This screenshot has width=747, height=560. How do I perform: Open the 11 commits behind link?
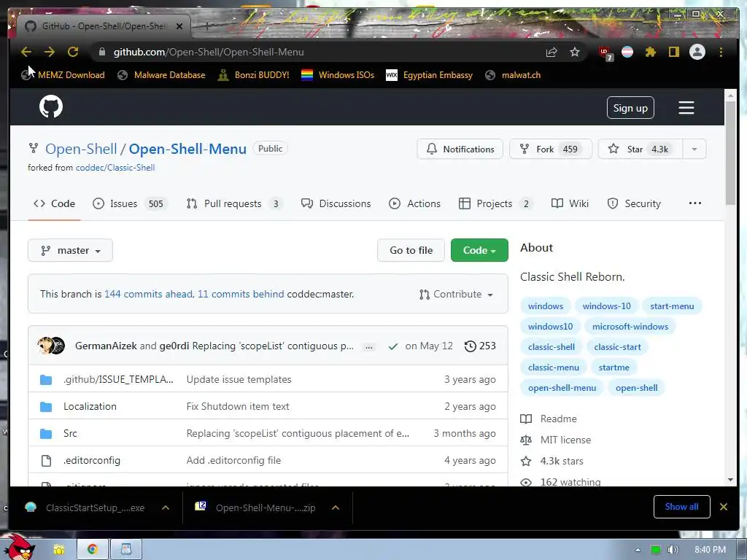click(241, 295)
